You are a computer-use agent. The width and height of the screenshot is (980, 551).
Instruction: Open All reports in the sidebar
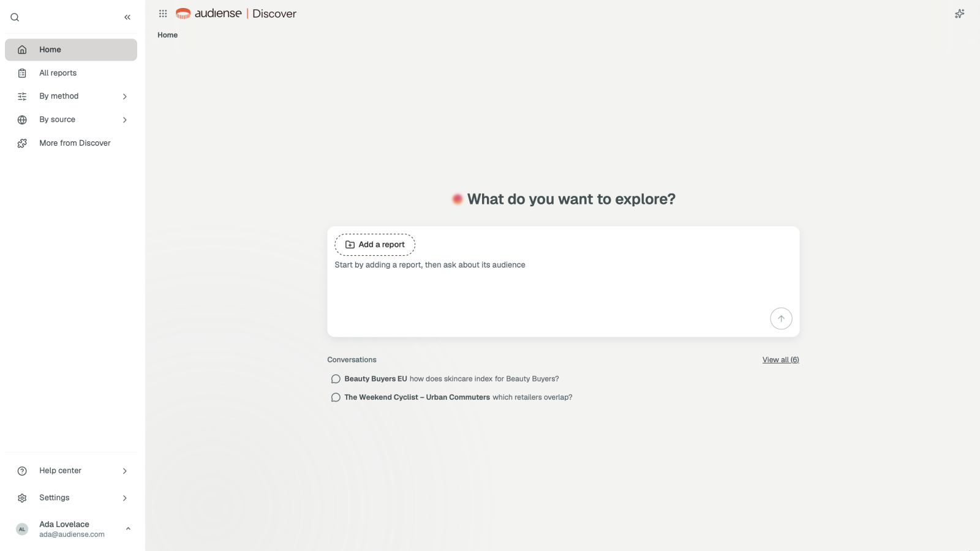(71, 73)
